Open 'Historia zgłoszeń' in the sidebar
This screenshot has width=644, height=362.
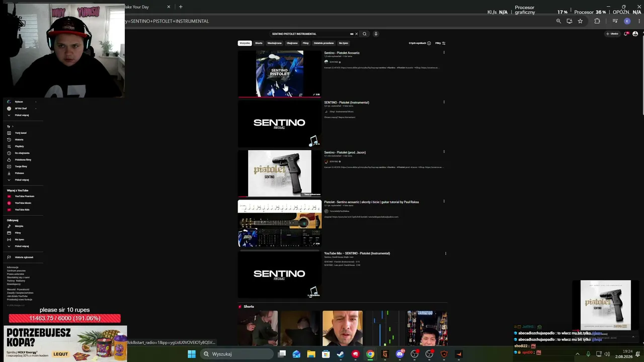point(24,257)
